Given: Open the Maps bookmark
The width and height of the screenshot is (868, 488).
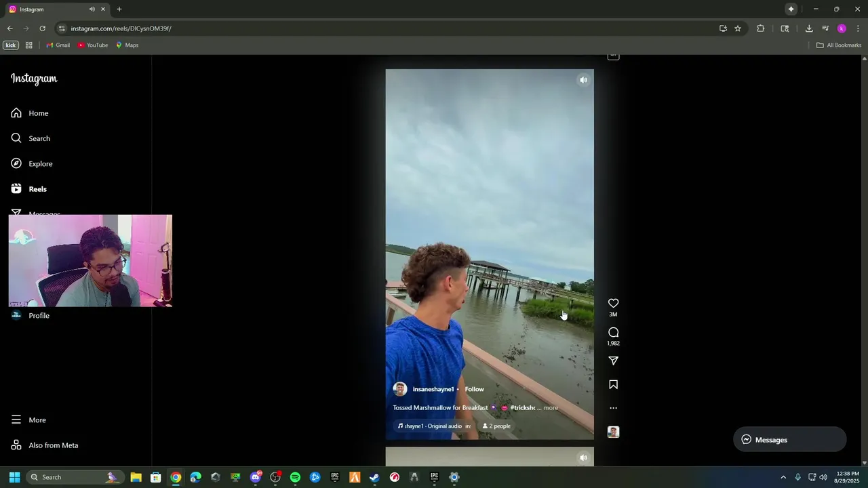Looking at the screenshot, I should click(127, 45).
